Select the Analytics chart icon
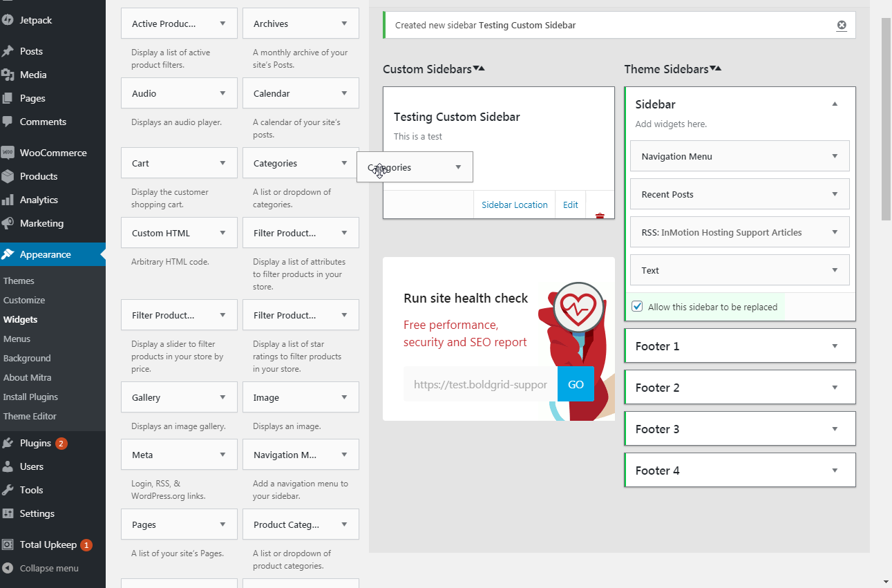892x588 pixels. click(x=12, y=200)
